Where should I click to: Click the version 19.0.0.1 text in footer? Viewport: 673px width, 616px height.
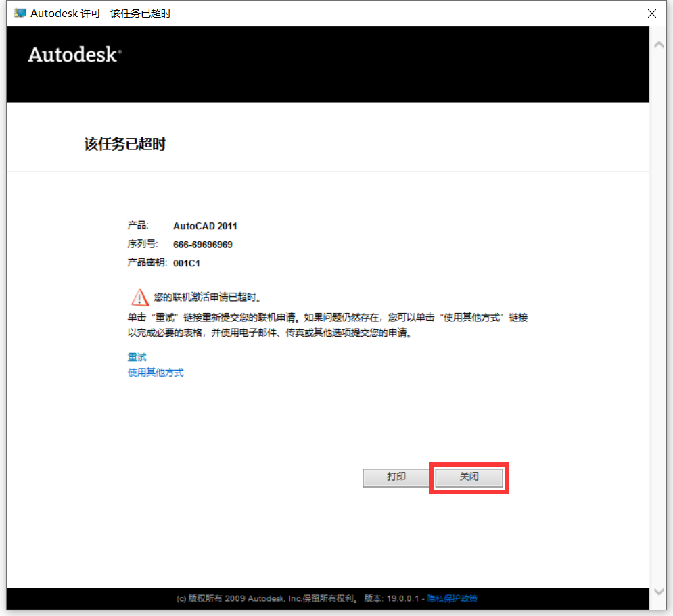391,598
